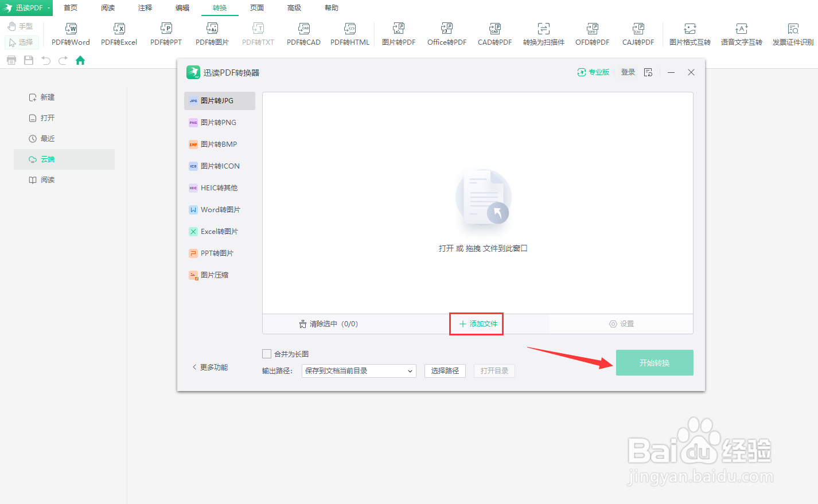This screenshot has width=818, height=504.
Task: Select the PDF转图片 ribbon tool
Action: click(x=212, y=34)
